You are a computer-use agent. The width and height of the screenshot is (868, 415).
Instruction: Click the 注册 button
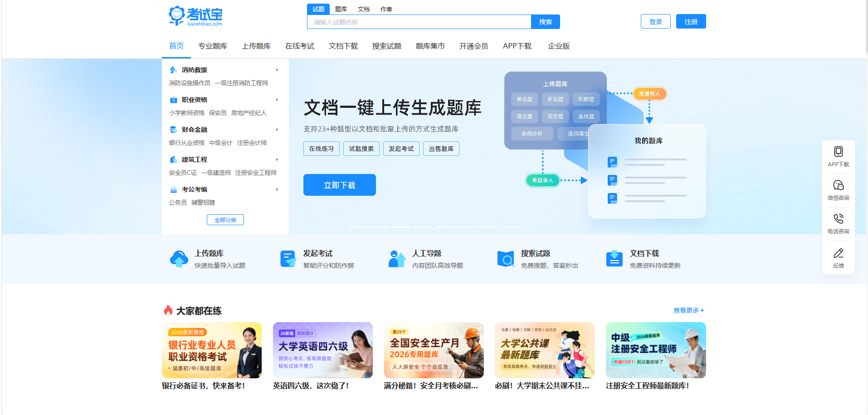tap(691, 21)
